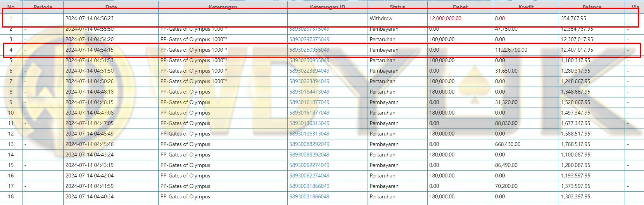Open ID link 58930184473049 in row 8
The height and width of the screenshot is (205, 644).
[x=309, y=92]
